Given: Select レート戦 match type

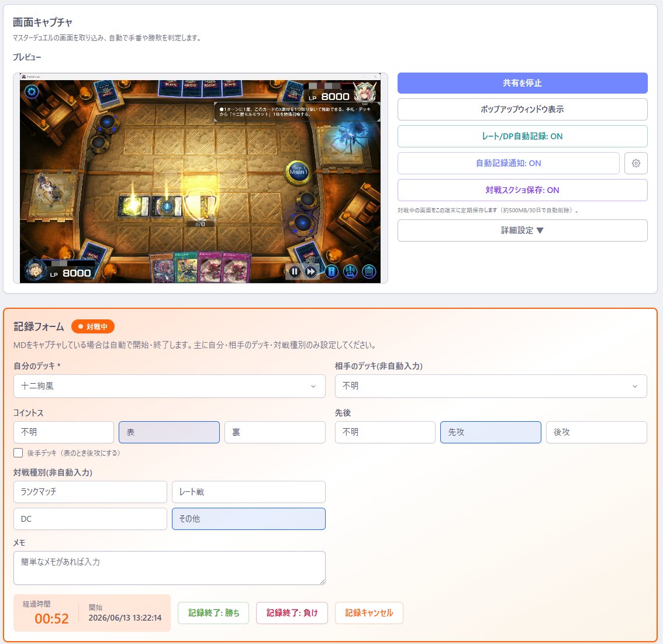Looking at the screenshot, I should point(248,492).
